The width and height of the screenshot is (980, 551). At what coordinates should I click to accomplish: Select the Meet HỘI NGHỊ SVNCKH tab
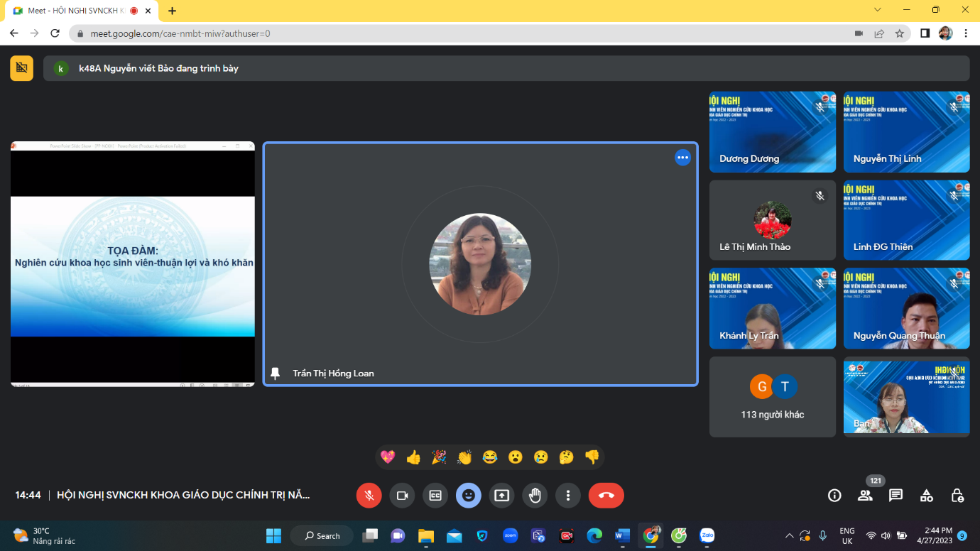click(x=81, y=11)
